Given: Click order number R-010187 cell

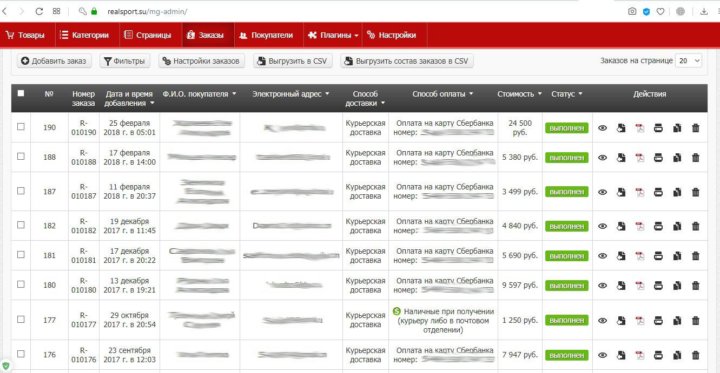Looking at the screenshot, I should click(x=84, y=192).
